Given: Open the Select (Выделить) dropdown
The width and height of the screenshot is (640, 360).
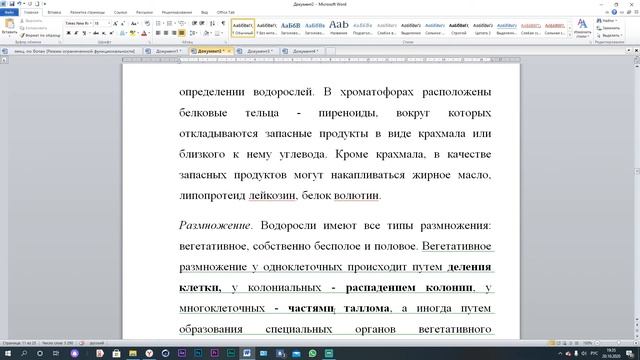Looking at the screenshot, I should (x=609, y=36).
